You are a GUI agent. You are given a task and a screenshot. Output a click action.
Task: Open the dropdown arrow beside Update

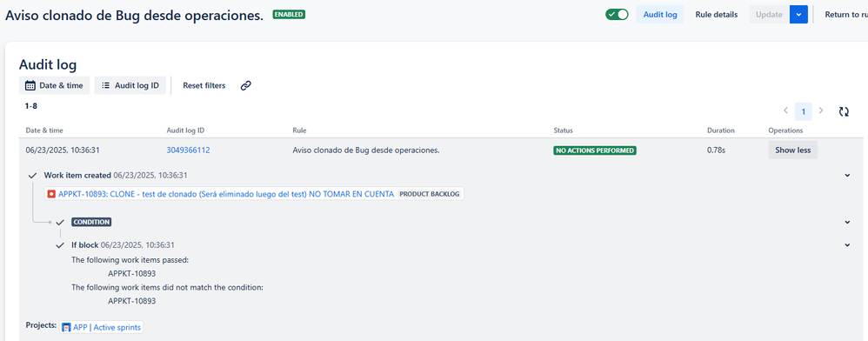click(798, 15)
